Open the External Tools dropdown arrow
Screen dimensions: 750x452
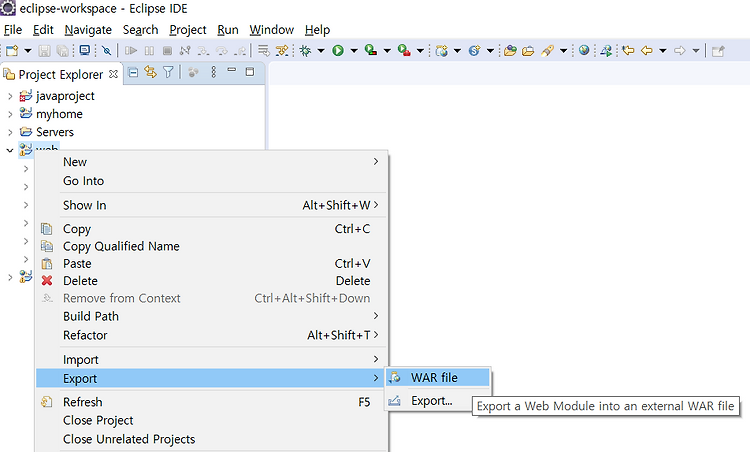point(420,50)
